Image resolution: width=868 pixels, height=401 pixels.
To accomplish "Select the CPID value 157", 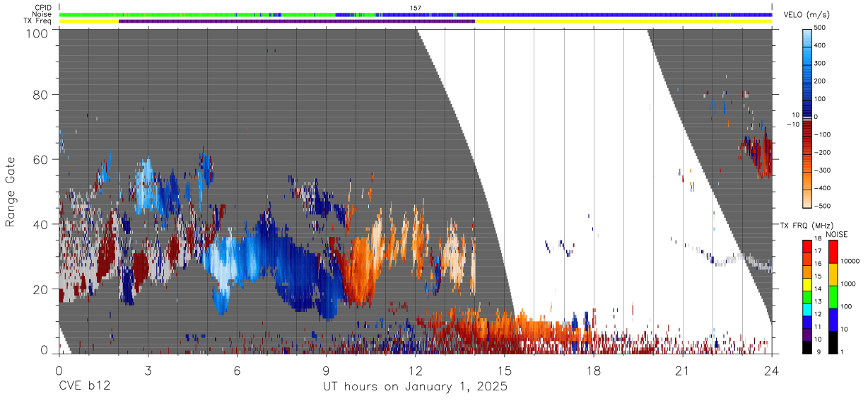I will click(x=416, y=8).
